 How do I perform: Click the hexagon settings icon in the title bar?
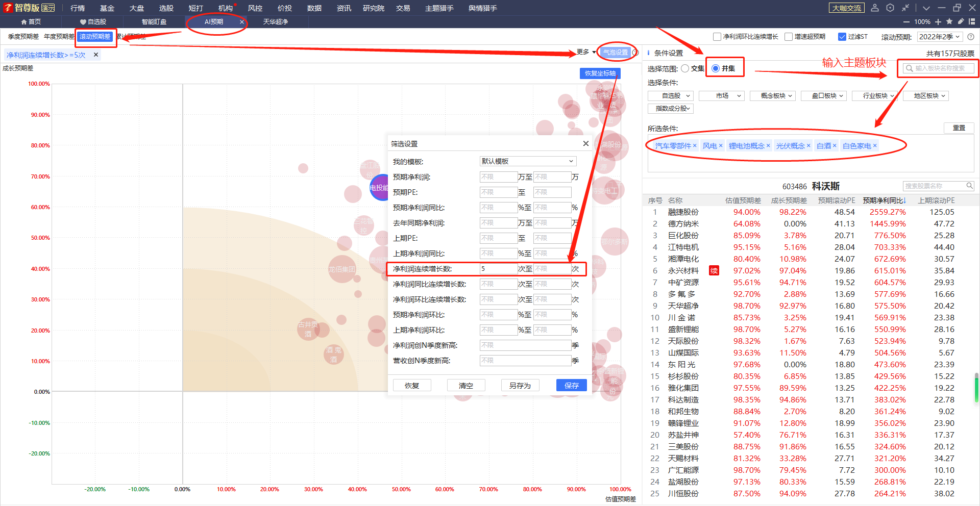point(890,8)
